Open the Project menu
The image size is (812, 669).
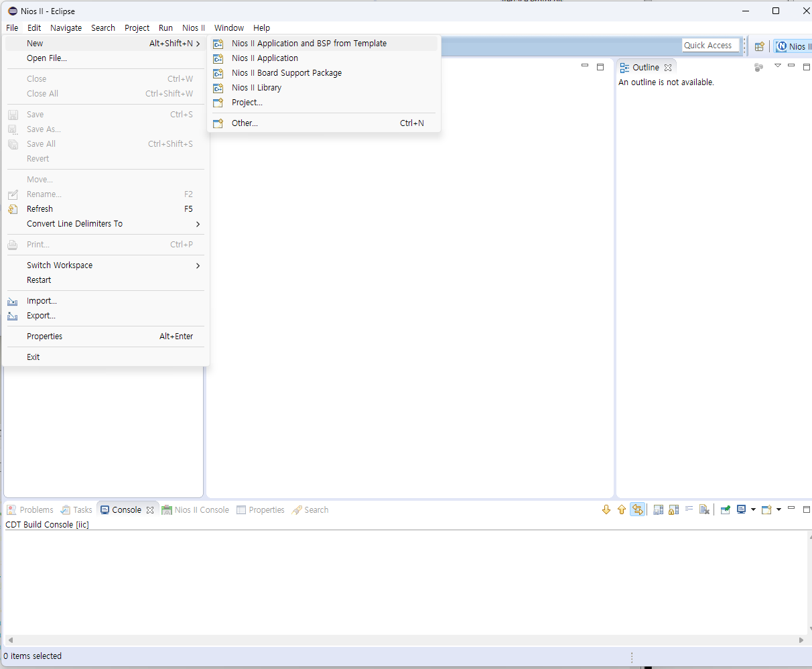pos(137,28)
